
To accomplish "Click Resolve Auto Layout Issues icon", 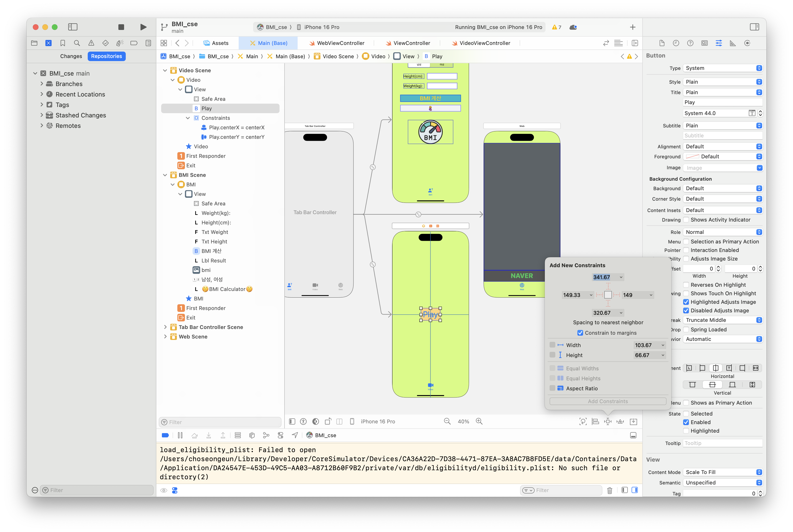I will point(620,421).
